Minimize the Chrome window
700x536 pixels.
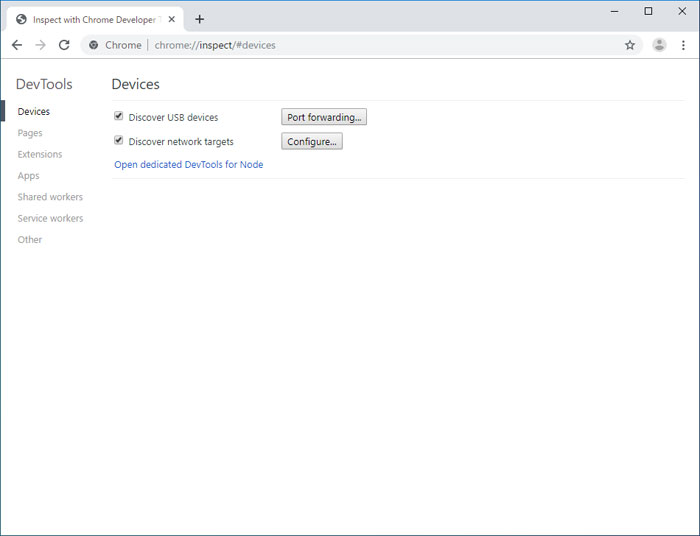point(615,11)
